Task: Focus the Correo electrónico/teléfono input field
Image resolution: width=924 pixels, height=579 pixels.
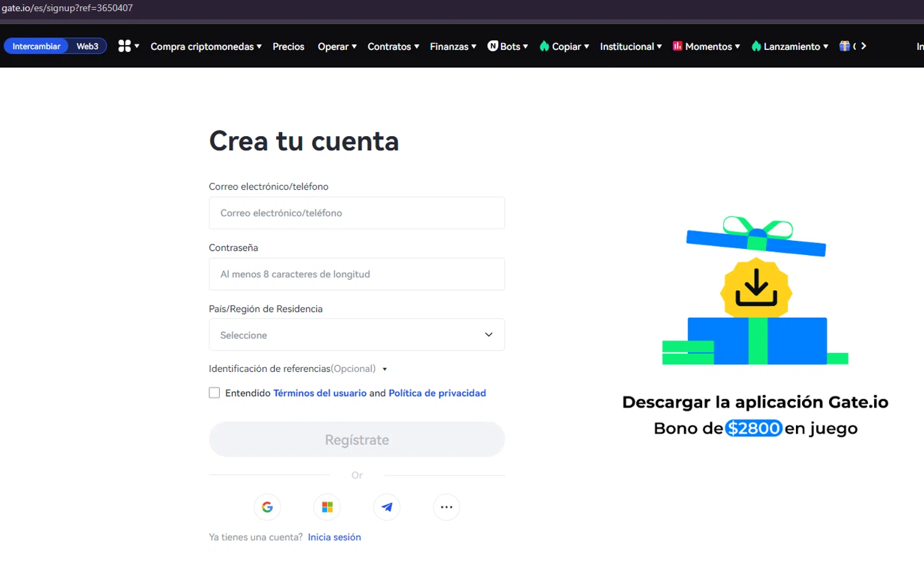Action: [357, 213]
